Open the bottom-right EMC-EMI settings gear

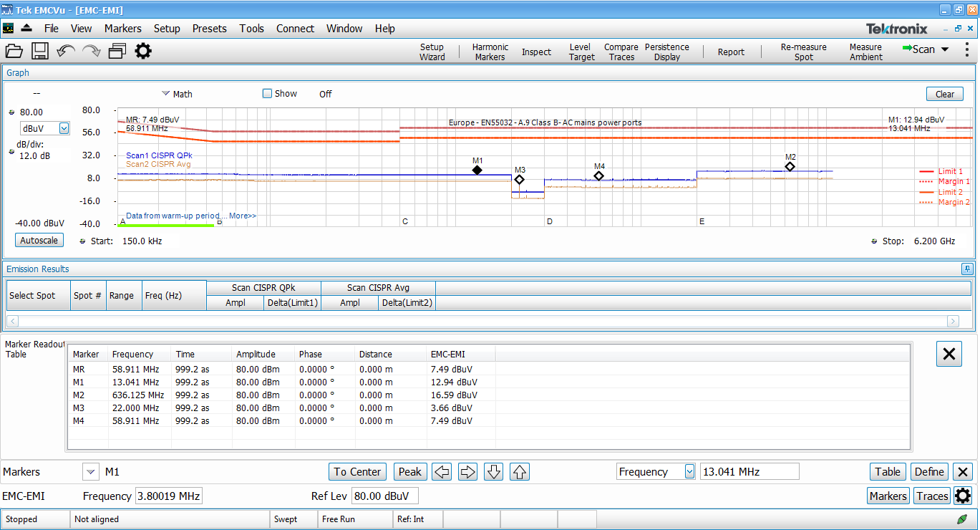click(963, 496)
